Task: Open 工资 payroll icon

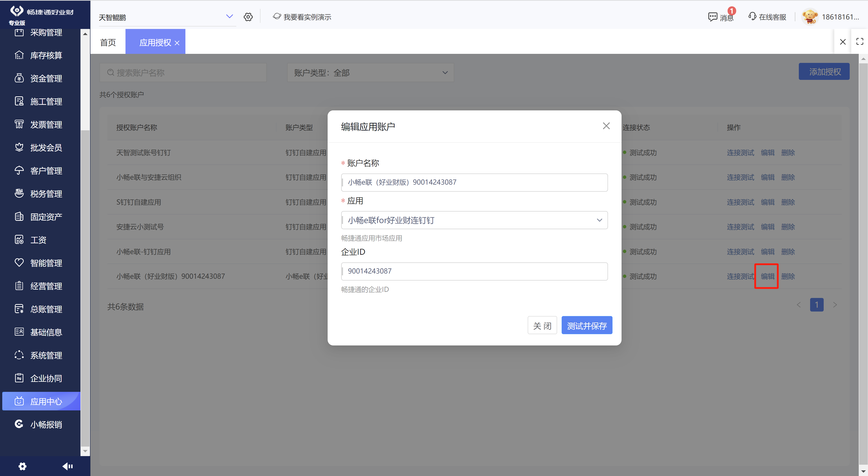Action: pyautogui.click(x=19, y=240)
